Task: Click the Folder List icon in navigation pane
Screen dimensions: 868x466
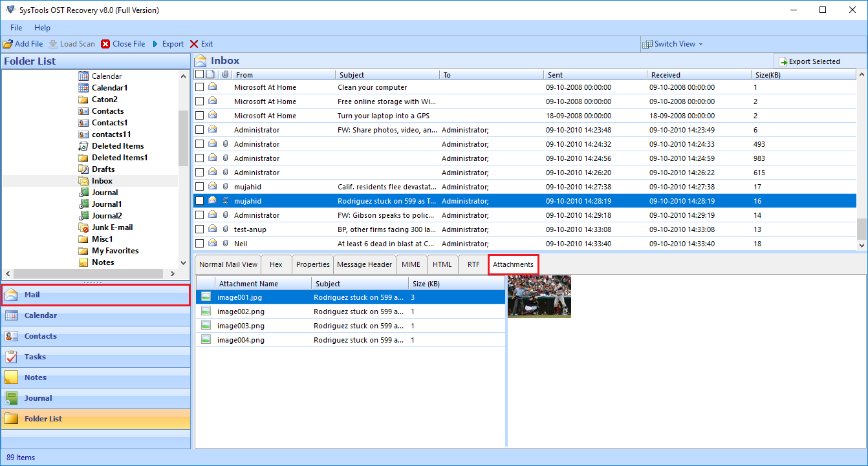Action: (x=12, y=419)
